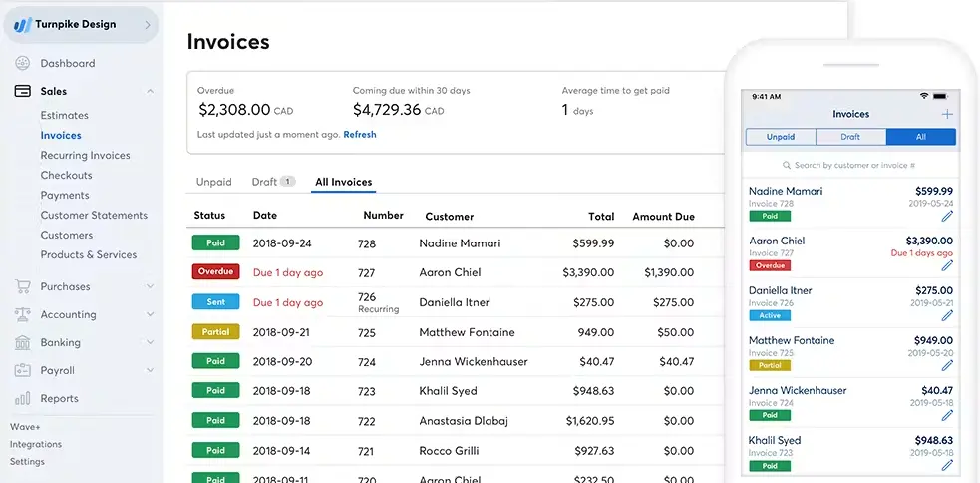The image size is (980, 483).
Task: Click the Draft count badge 1
Action: click(x=287, y=182)
